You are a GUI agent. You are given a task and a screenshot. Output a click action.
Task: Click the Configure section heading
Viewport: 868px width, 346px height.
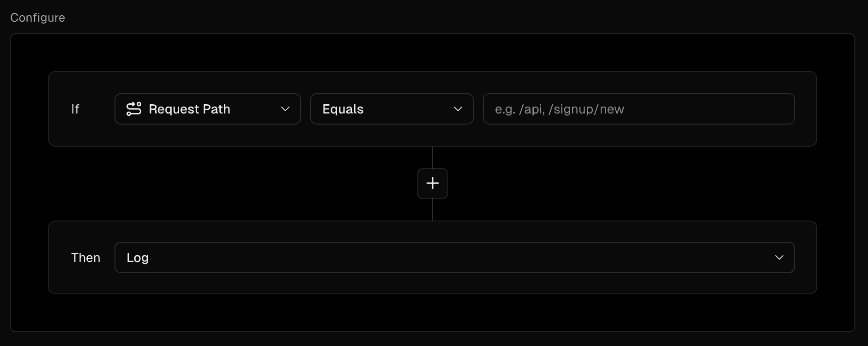coord(38,18)
